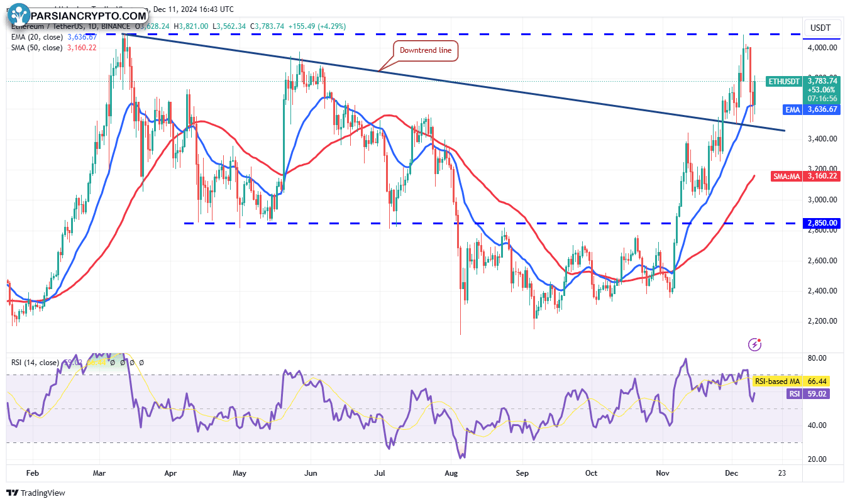
Task: Select the Downtrend line callout label
Action: click(x=426, y=51)
